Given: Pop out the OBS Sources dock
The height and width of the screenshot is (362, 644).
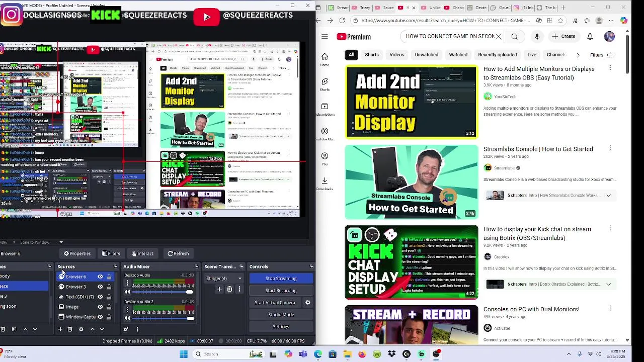Looking at the screenshot, I should point(115,266).
